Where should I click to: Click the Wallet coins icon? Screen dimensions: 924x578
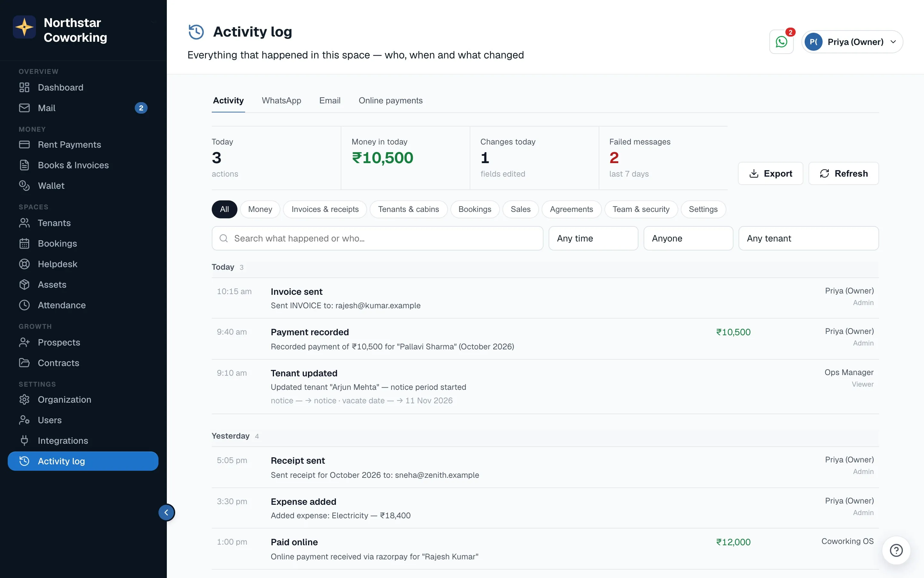[x=24, y=186]
